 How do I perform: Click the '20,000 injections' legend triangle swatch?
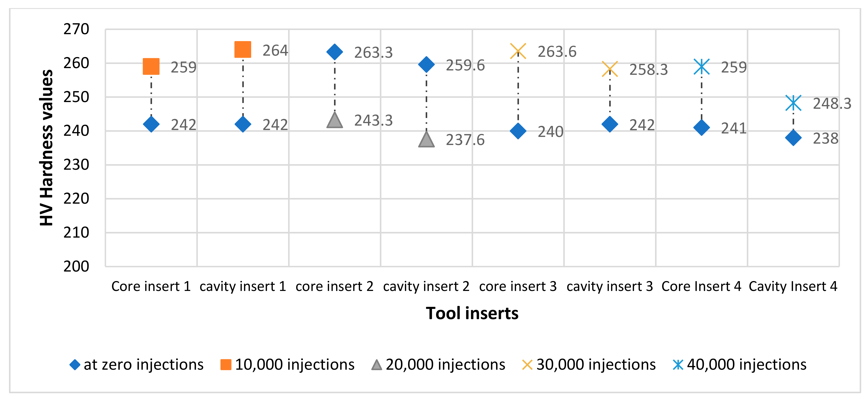(376, 365)
